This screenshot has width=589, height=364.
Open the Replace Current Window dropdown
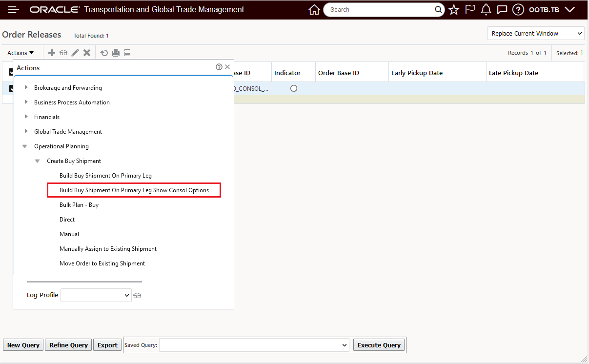click(536, 33)
